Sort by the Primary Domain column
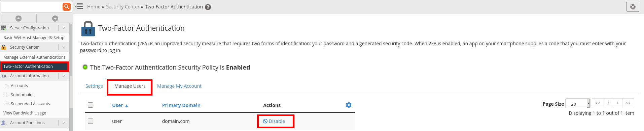The height and width of the screenshot is (131, 644). click(x=181, y=105)
